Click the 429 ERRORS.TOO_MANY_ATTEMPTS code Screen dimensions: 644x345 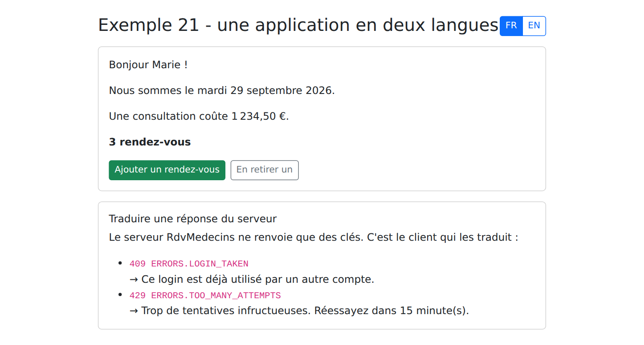pyautogui.click(x=205, y=296)
